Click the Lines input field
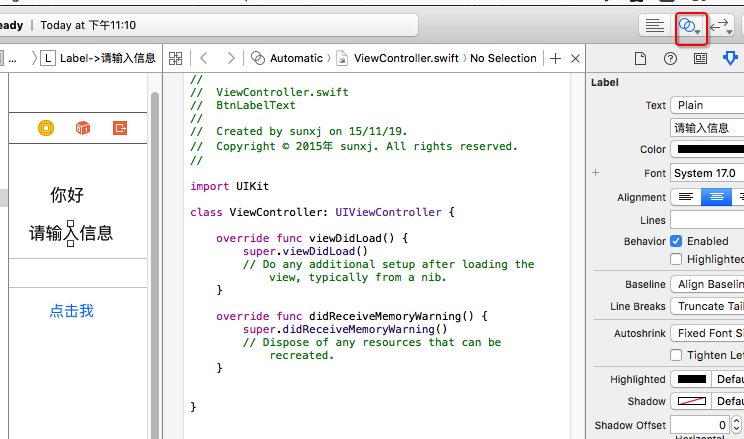The width and height of the screenshot is (744, 439). [707, 220]
